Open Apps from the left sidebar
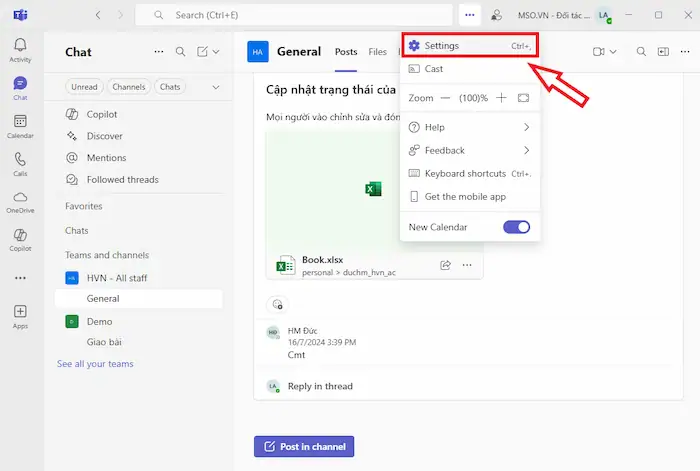 click(x=20, y=316)
